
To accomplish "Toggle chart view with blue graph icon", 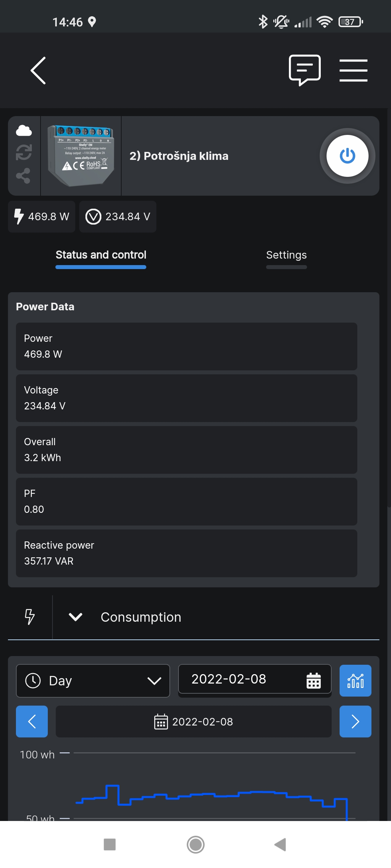I will 355,681.
